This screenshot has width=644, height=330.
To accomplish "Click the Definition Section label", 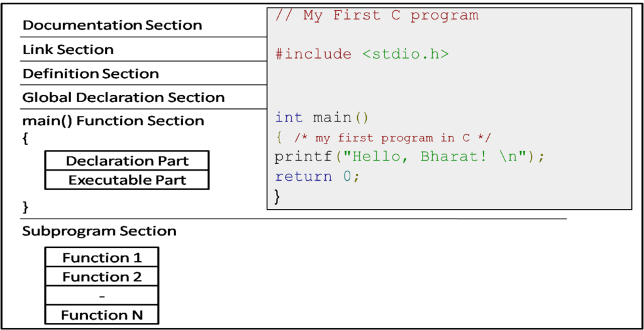I will pyautogui.click(x=91, y=74).
